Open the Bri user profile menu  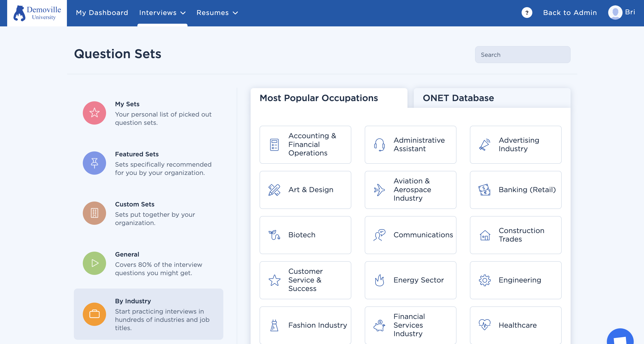point(621,12)
